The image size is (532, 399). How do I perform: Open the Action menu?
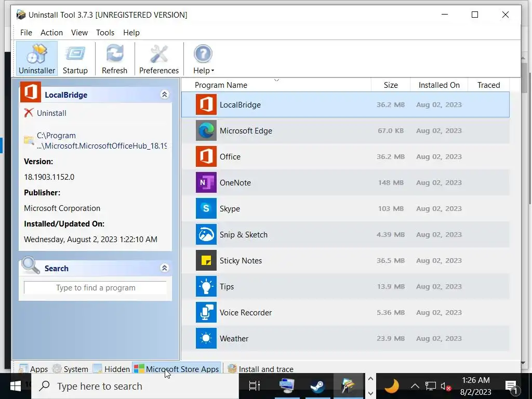tap(51, 33)
